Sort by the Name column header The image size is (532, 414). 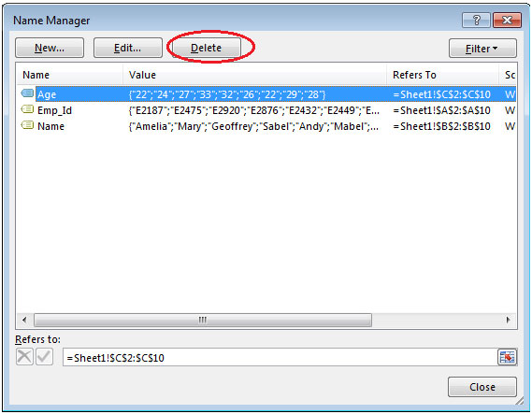coord(69,75)
